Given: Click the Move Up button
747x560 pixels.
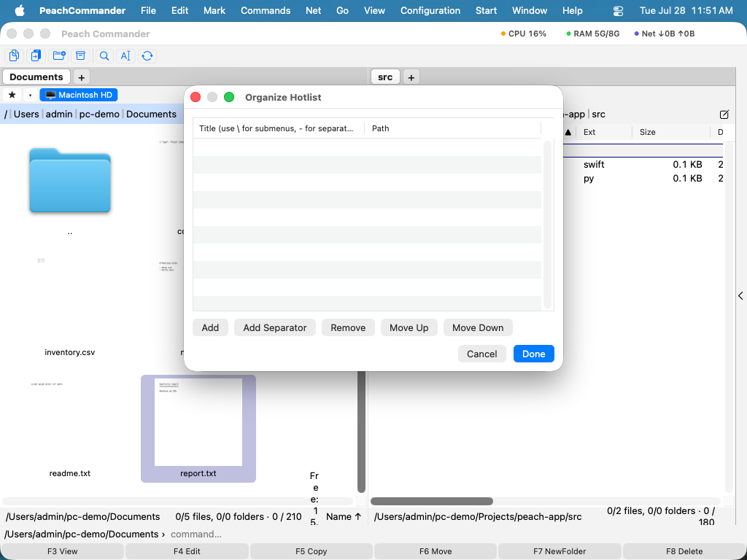Looking at the screenshot, I should [x=409, y=327].
